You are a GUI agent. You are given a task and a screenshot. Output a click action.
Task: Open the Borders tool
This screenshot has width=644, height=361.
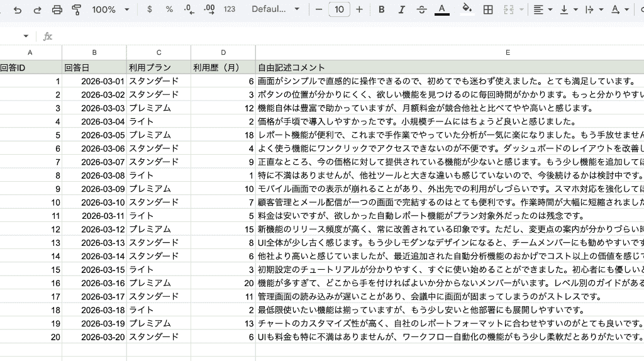click(487, 9)
